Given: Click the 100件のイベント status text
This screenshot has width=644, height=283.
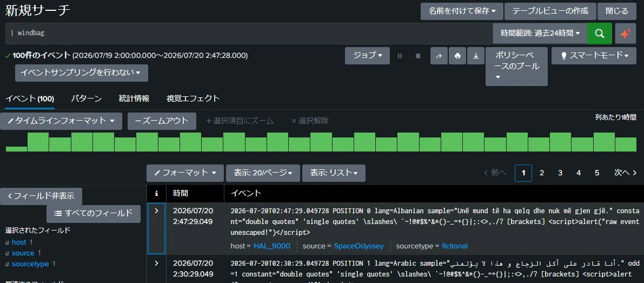Looking at the screenshot, I should (42, 55).
